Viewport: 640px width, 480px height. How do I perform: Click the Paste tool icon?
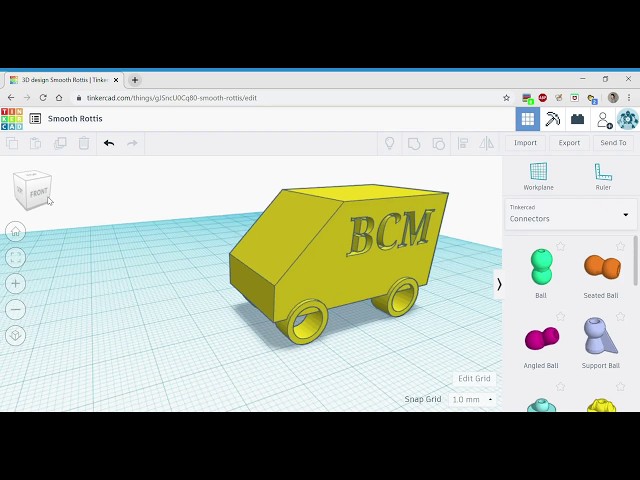coord(36,143)
